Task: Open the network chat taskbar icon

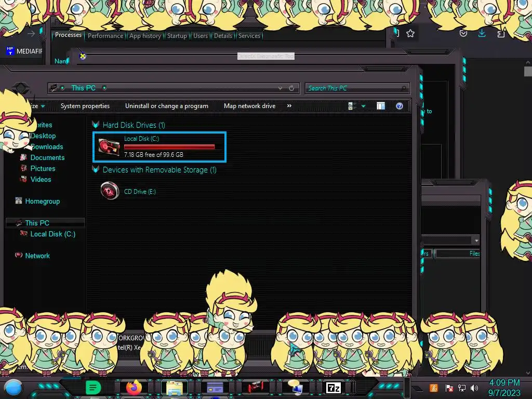Action: click(x=295, y=388)
